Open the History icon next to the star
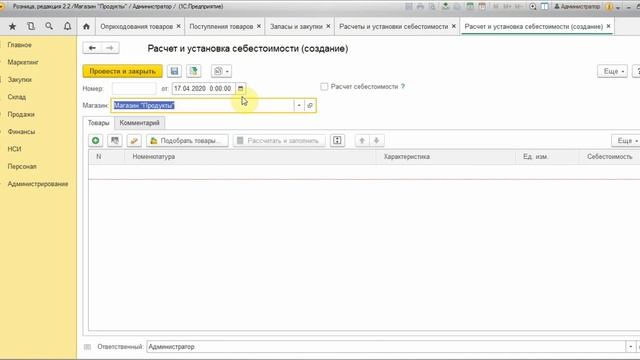The width and height of the screenshot is (640, 360). (x=31, y=27)
